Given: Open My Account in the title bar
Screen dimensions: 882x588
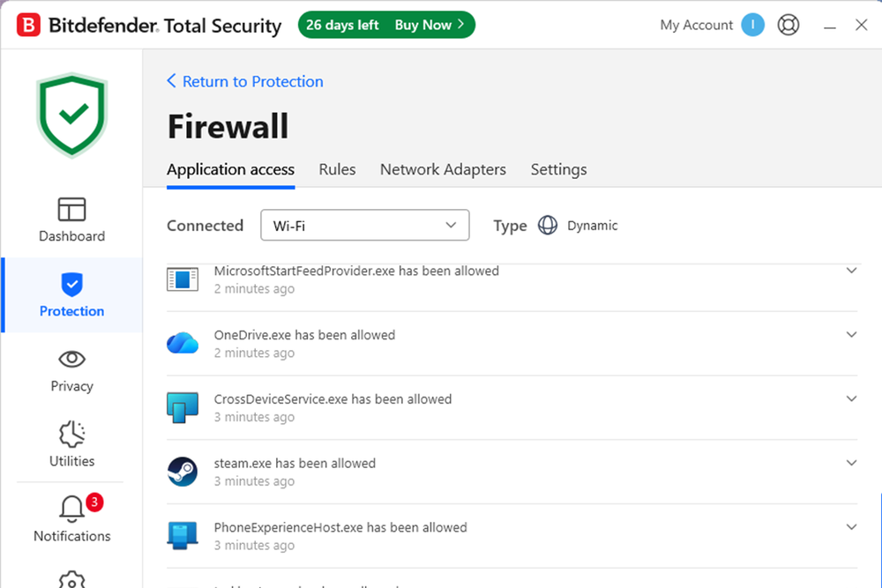Looking at the screenshot, I should click(696, 25).
